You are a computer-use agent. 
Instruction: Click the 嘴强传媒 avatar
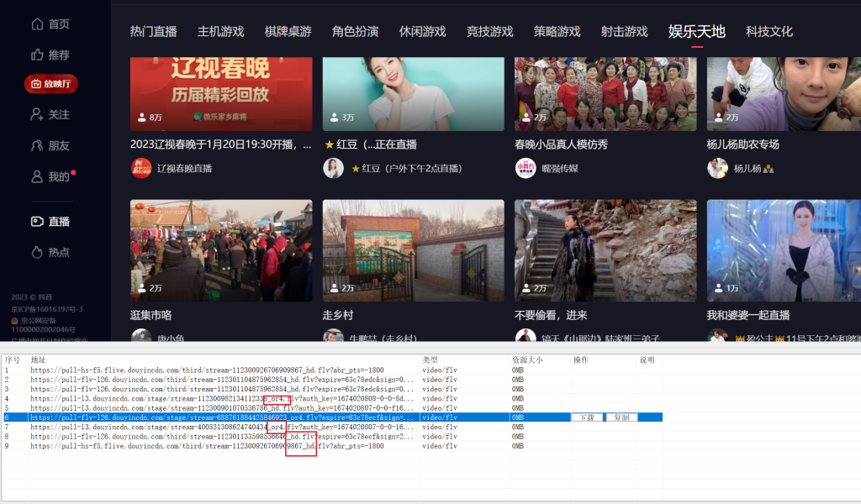(526, 168)
